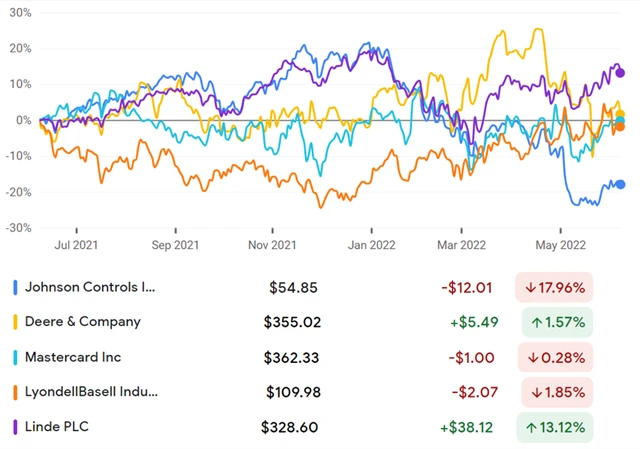
Task: Click the down arrow in the 0.28% badge
Action: click(x=534, y=357)
